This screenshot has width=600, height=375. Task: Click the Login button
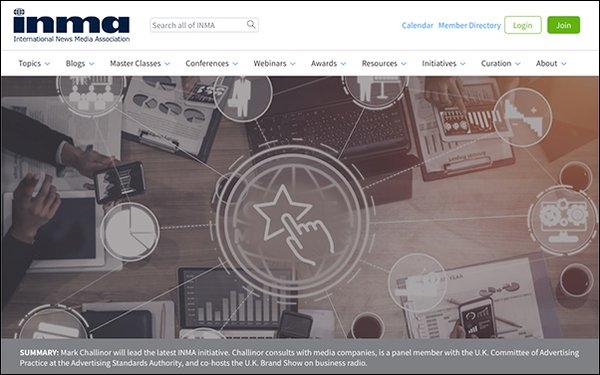[522, 25]
